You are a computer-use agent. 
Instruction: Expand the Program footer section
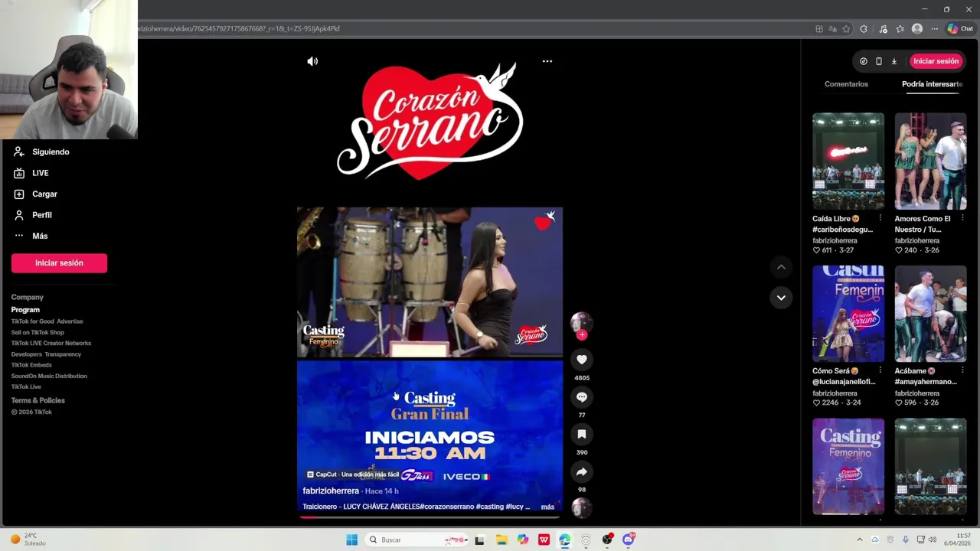[x=25, y=310]
